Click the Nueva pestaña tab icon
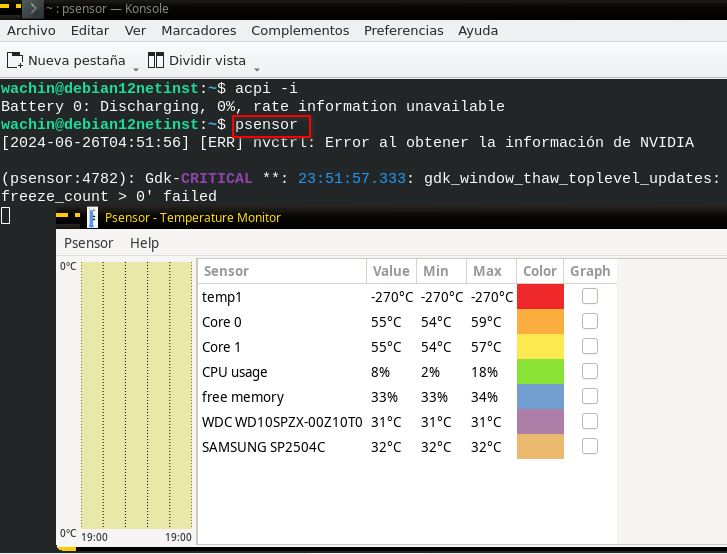727x554 pixels. point(15,60)
